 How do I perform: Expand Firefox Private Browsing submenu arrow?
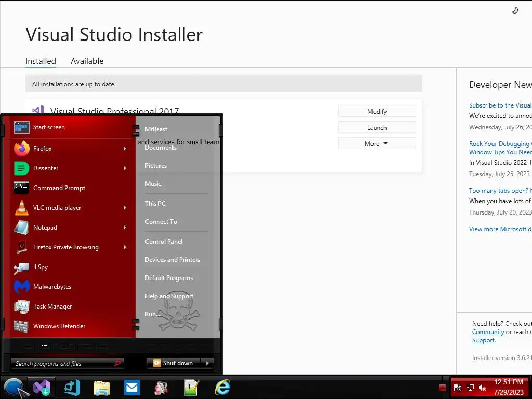[125, 247]
